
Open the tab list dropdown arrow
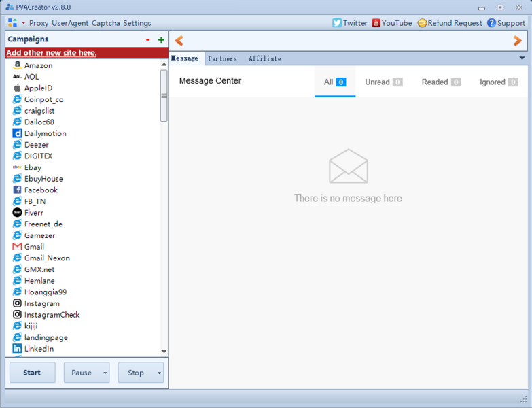pos(522,58)
